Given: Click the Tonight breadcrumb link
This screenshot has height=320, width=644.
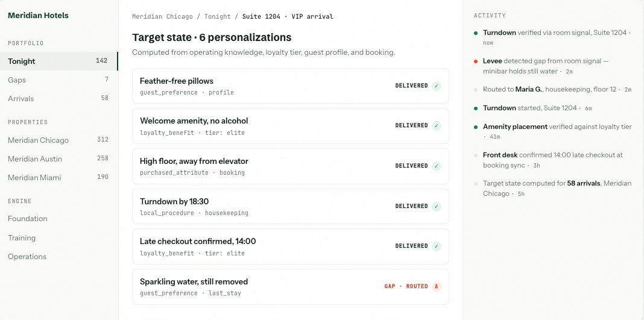Looking at the screenshot, I should point(217,17).
